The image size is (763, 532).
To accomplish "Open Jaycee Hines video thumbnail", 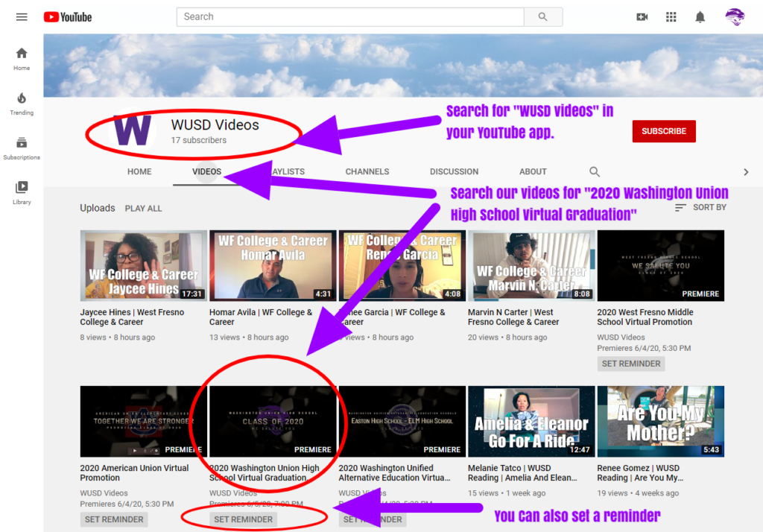I will [144, 266].
